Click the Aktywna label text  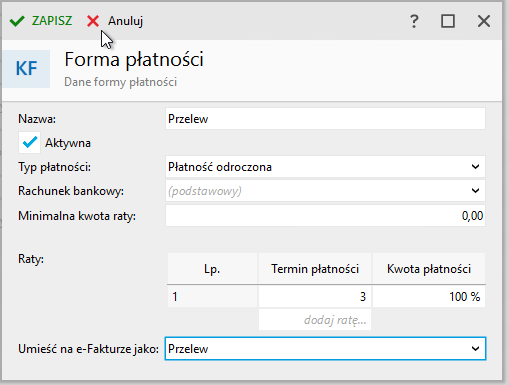point(68,143)
